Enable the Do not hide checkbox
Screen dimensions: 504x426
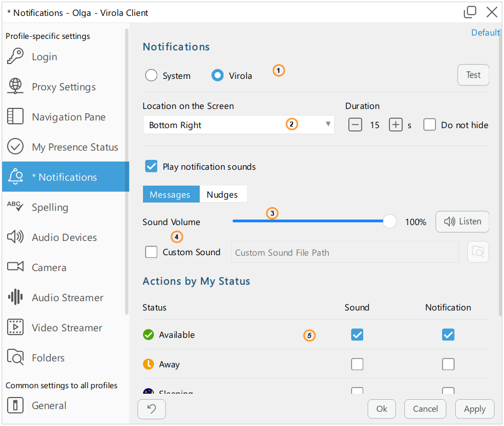[429, 125]
